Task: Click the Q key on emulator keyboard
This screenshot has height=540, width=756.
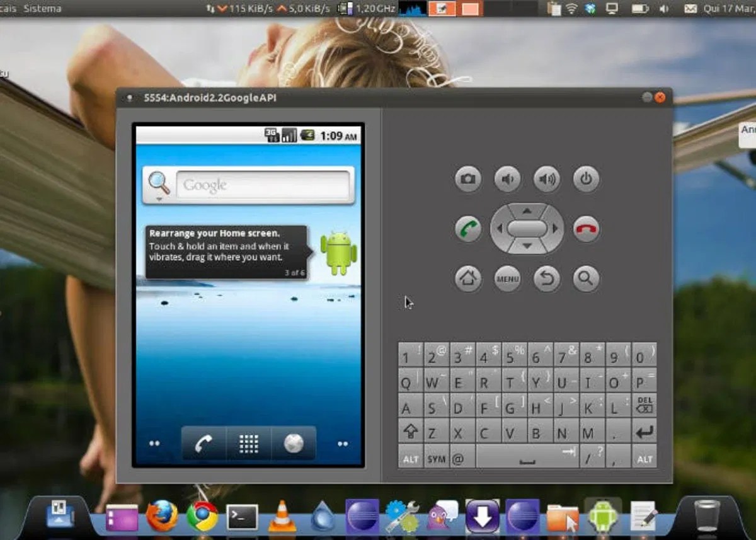Action: [x=410, y=381]
